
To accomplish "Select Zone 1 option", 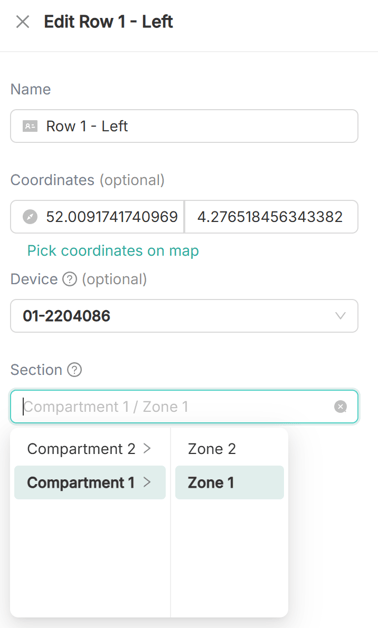I will click(x=229, y=482).
